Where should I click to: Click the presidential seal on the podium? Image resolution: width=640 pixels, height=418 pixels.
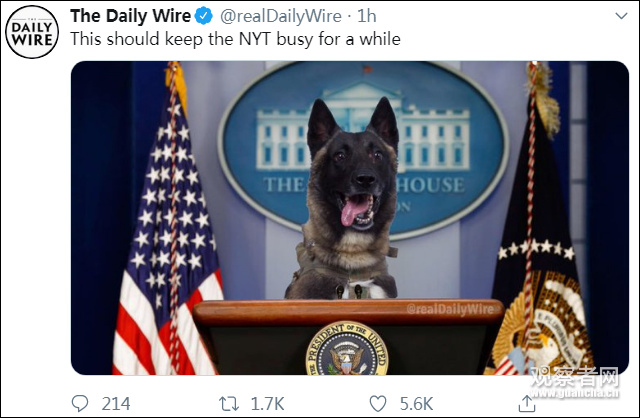click(347, 349)
